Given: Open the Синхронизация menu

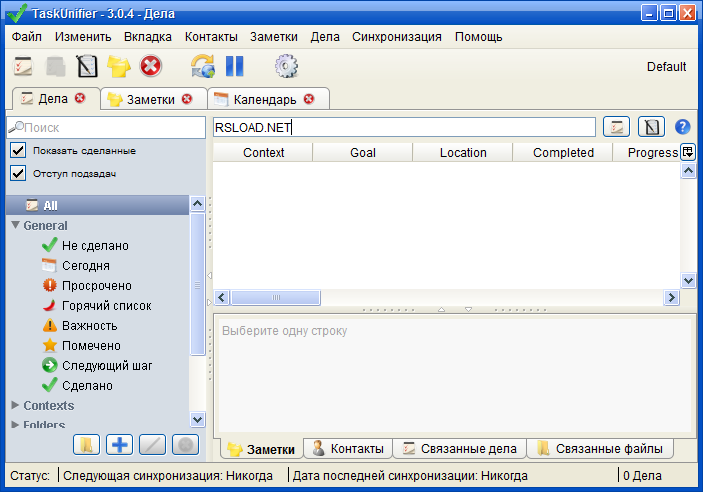Looking at the screenshot, I should 397,37.
